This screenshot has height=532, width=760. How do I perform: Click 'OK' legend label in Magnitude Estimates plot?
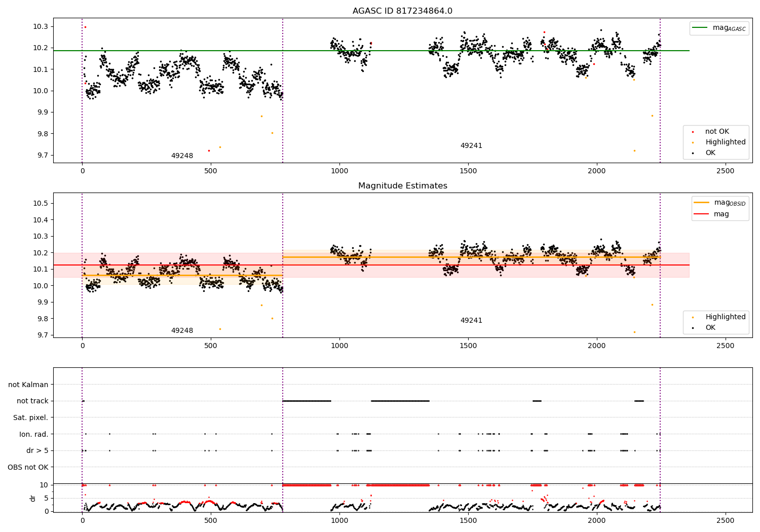tap(710, 327)
